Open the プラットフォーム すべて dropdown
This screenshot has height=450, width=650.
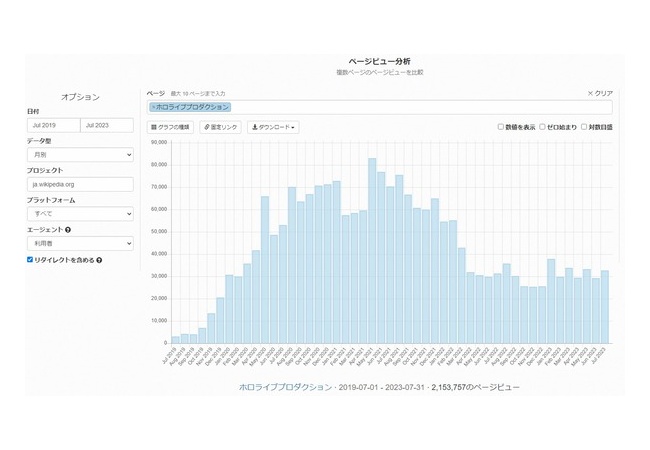(x=80, y=214)
